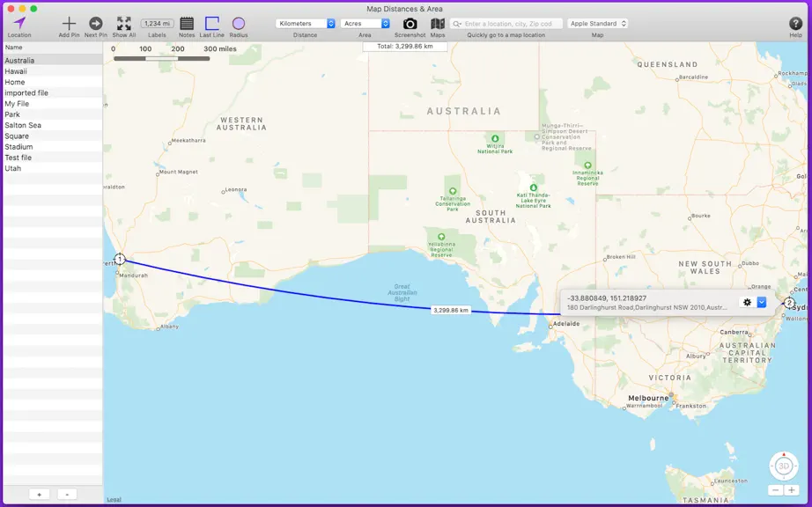Image resolution: width=812 pixels, height=507 pixels.
Task: Click Tallaringa Conservation Park marker
Action: [x=453, y=191]
